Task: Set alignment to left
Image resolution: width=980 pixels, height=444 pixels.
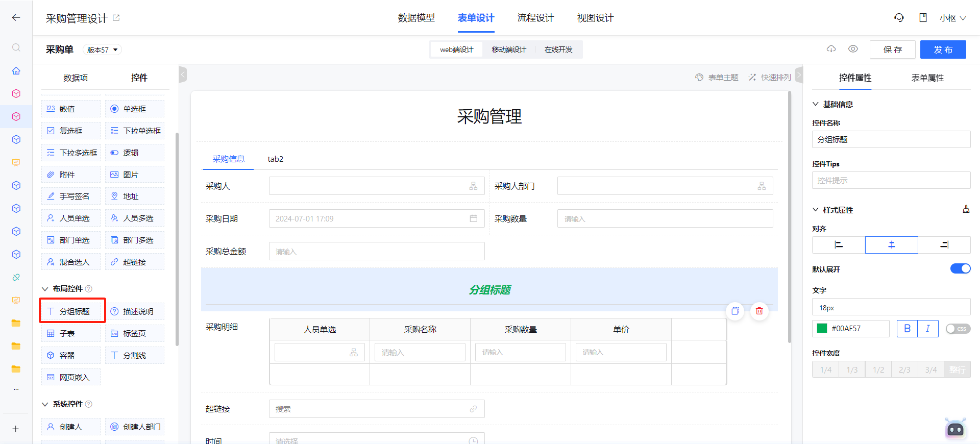Action: 839,245
